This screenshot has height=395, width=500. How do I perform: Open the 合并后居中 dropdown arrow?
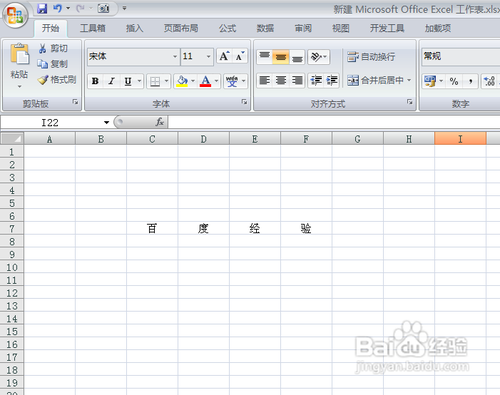409,80
